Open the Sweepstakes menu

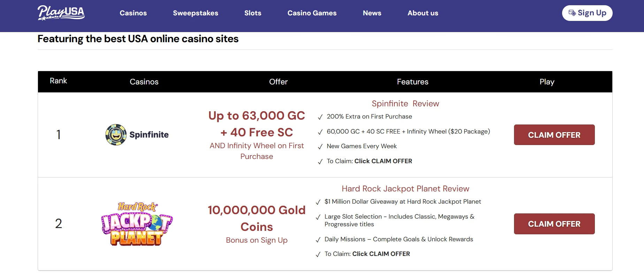point(195,13)
